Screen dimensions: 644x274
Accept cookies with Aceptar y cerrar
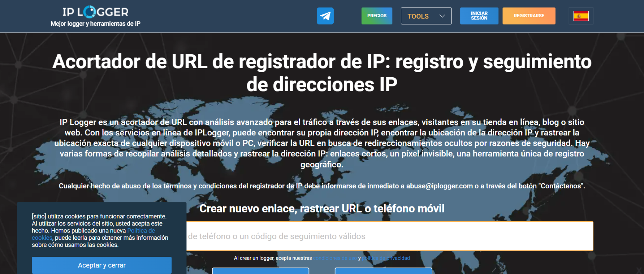[x=102, y=265]
